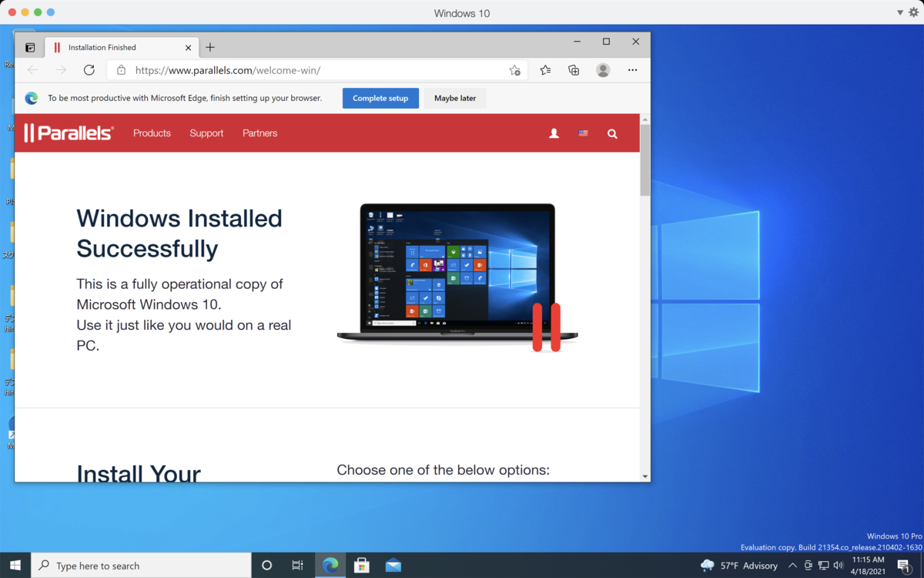This screenshot has height=578, width=924.
Task: Open Cortana circle icon on taskbar
Action: [x=266, y=566]
